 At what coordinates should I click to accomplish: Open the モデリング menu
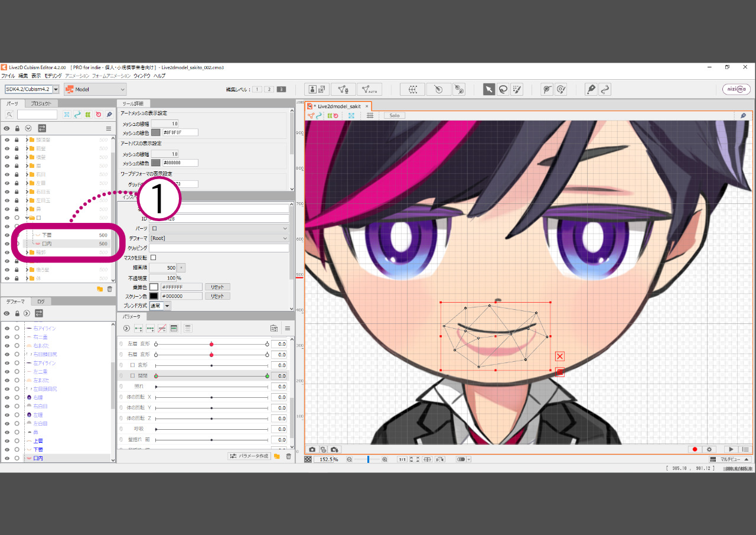pyautogui.click(x=53, y=76)
